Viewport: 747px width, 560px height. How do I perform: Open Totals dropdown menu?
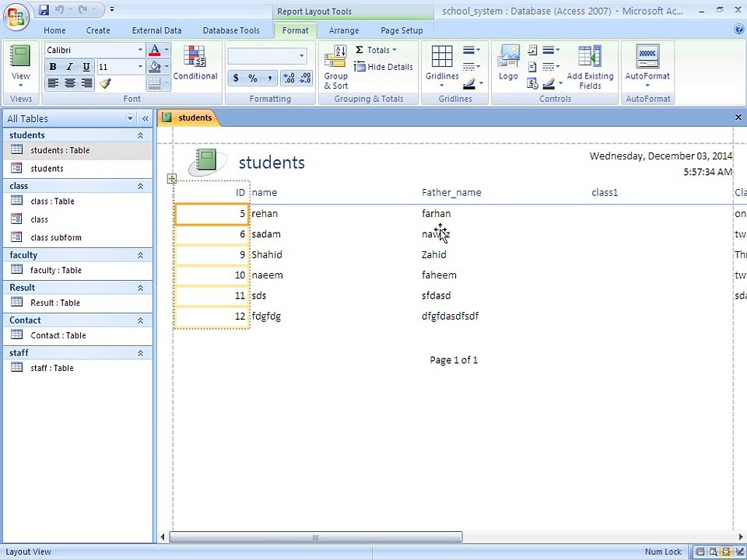376,50
